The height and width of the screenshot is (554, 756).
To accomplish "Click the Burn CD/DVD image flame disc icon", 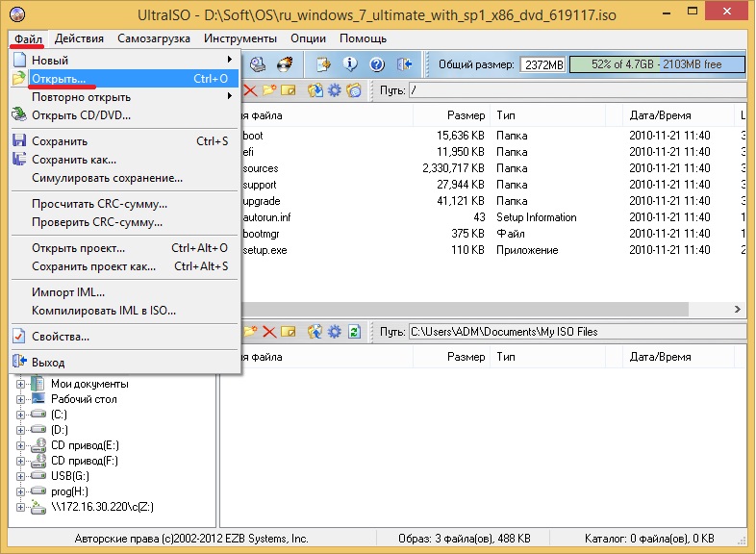I will (x=285, y=64).
